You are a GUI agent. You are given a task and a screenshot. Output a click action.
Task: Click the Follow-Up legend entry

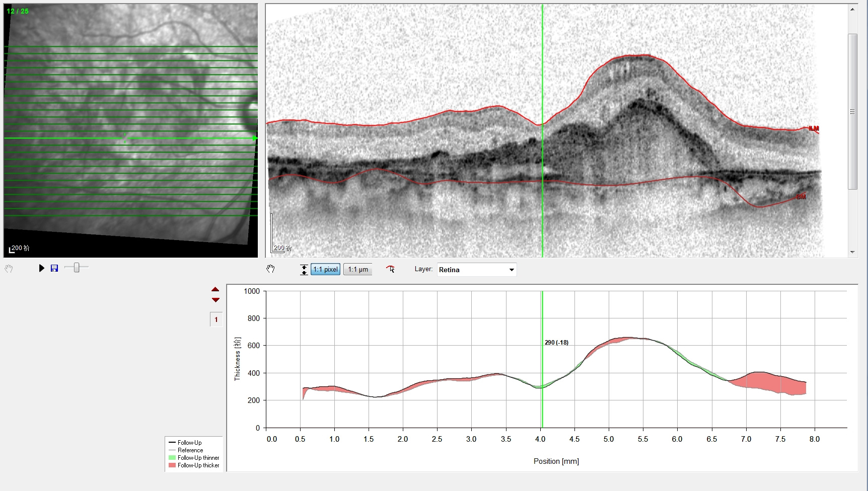pyautogui.click(x=189, y=443)
